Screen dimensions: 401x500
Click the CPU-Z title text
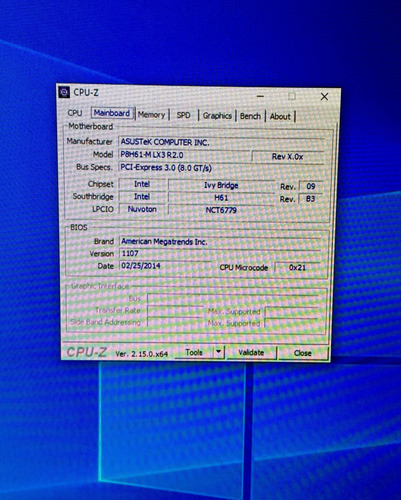click(86, 92)
